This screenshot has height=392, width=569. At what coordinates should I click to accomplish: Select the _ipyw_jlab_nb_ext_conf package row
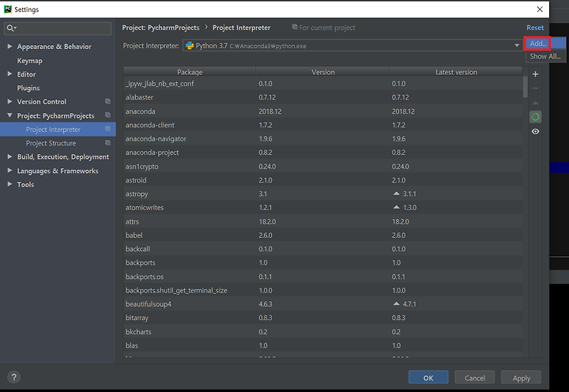(323, 84)
